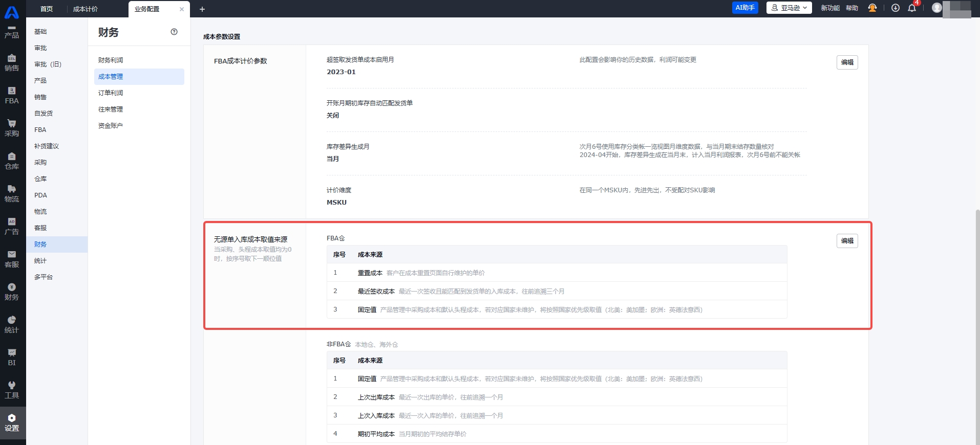Click 编辑 for 无源单入库成本取值来源
Image resolution: width=980 pixels, height=445 pixels.
pos(847,241)
